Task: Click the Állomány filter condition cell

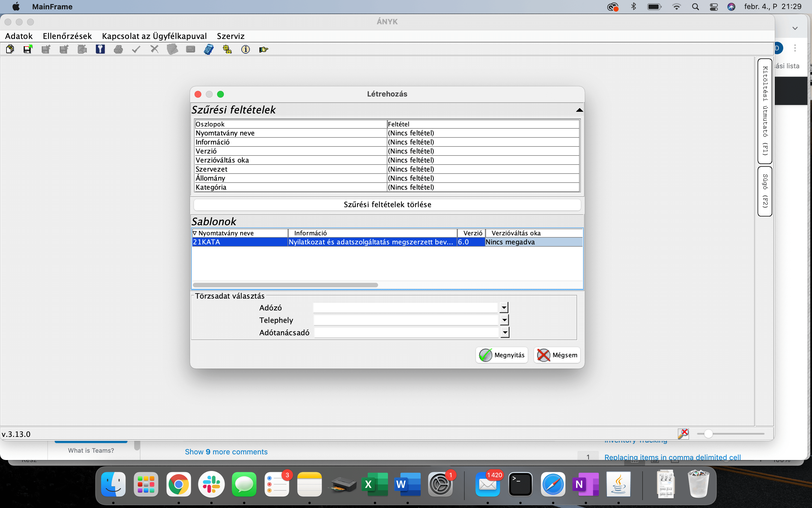Action: [x=483, y=178]
